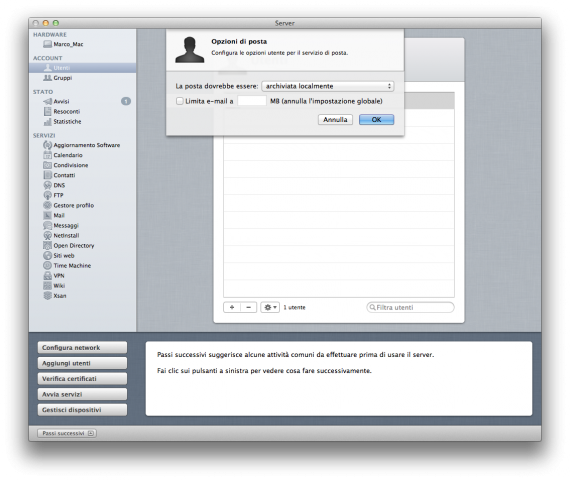Open the gear action menu
Image resolution: width=570 pixels, height=481 pixels.
270,308
